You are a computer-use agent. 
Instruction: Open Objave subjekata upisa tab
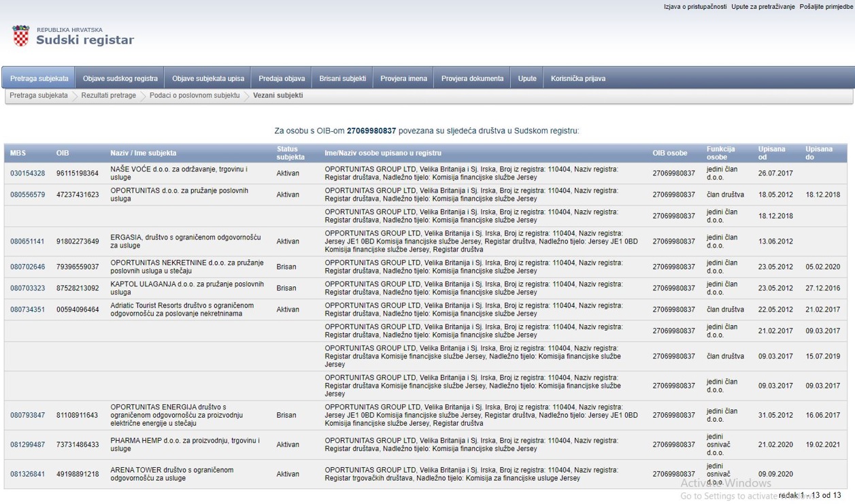pos(207,78)
